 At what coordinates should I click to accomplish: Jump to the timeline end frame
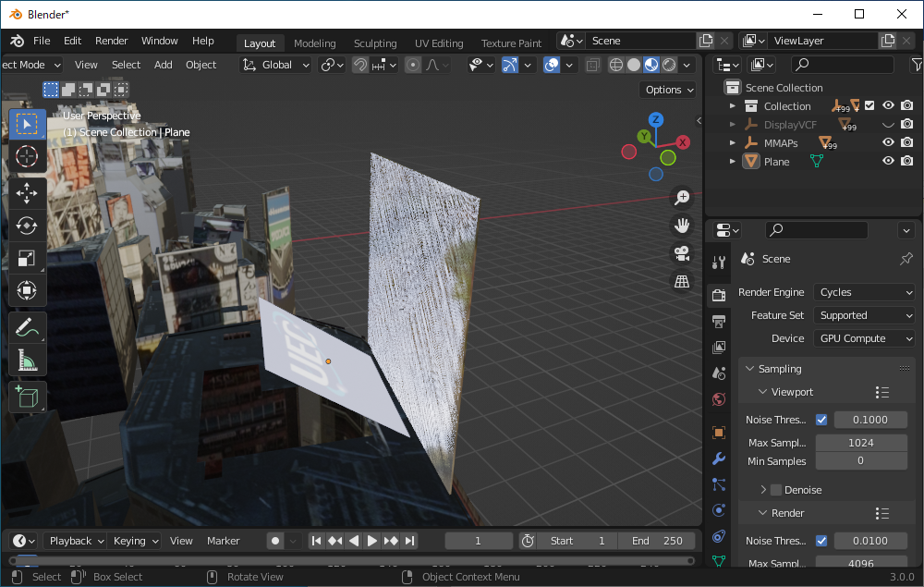[410, 541]
